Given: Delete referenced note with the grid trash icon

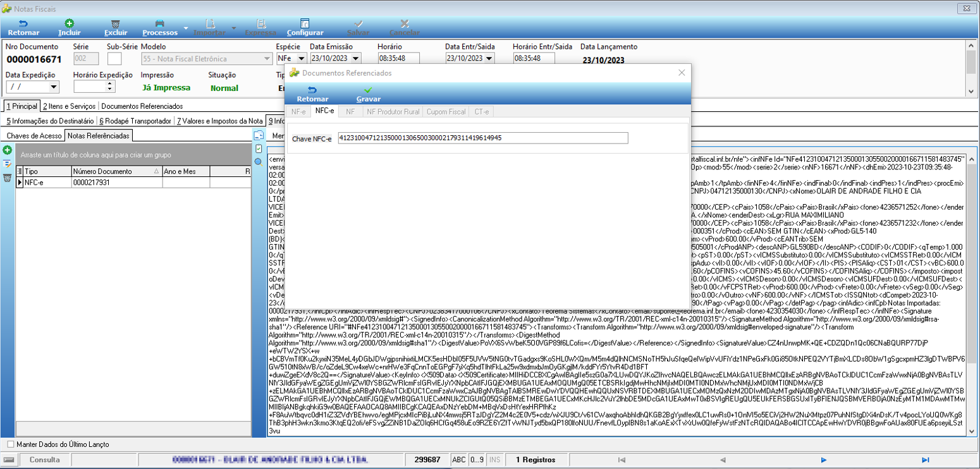Looking at the screenshot, I should coord(7,178).
